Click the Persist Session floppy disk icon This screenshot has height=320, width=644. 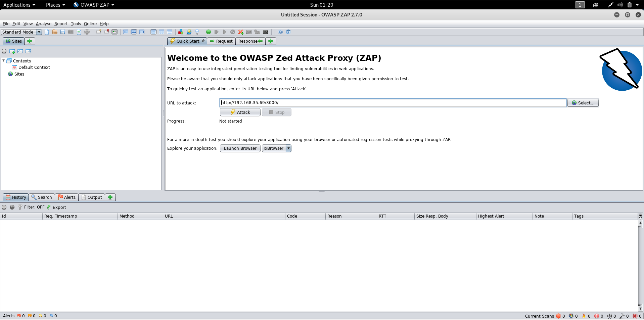coord(63,32)
